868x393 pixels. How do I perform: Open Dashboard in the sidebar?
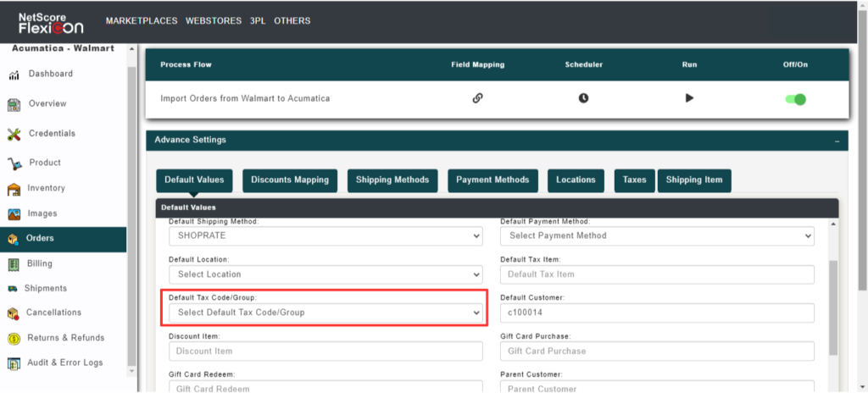[50, 75]
